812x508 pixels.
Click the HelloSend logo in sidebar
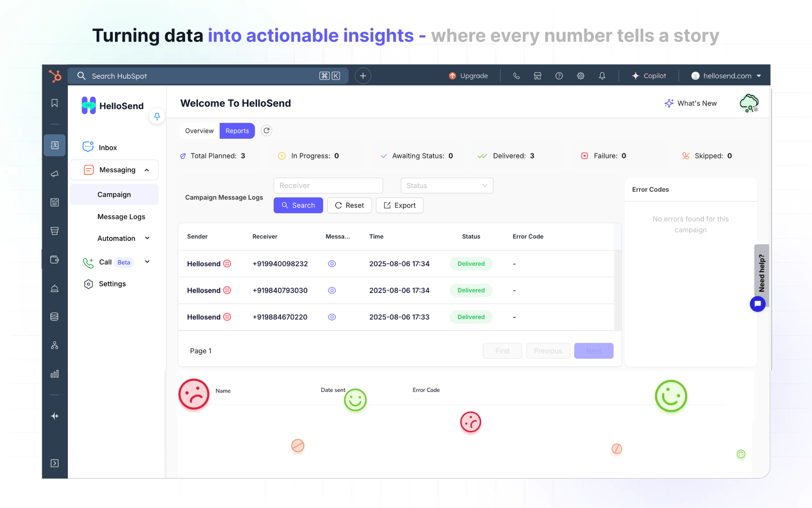pos(113,106)
